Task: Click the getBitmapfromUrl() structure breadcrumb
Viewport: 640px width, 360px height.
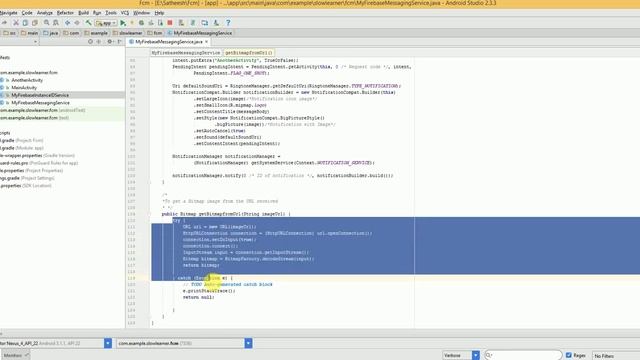Action: coord(249,53)
